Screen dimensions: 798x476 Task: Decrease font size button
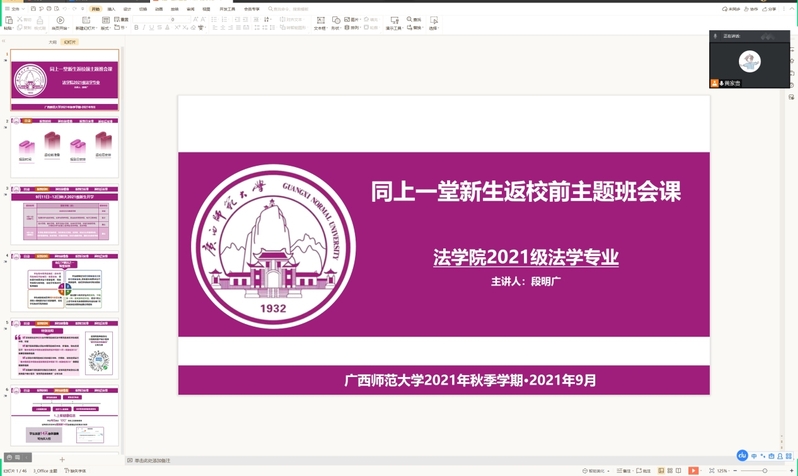coord(204,19)
